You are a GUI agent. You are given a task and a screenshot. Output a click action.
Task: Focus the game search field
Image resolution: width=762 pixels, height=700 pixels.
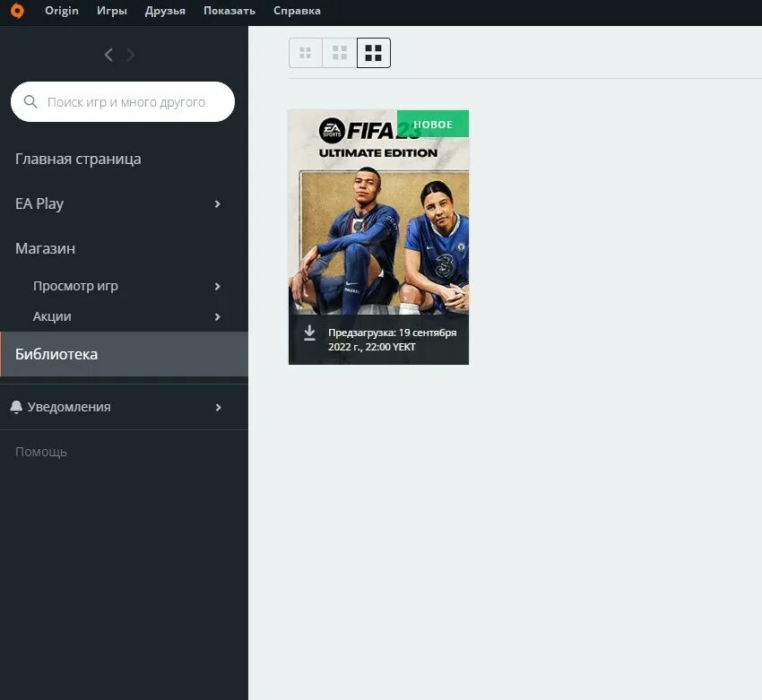(x=123, y=102)
